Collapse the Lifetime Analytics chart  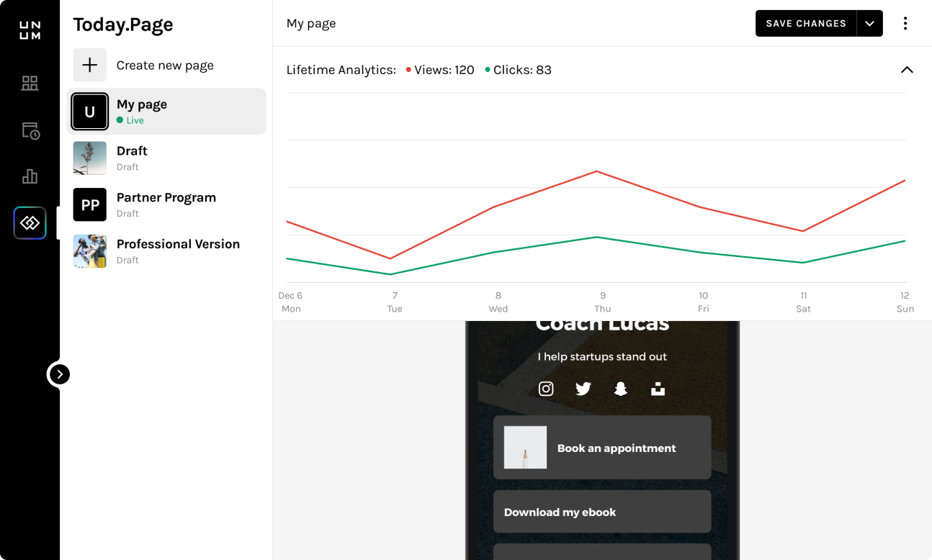pos(907,70)
